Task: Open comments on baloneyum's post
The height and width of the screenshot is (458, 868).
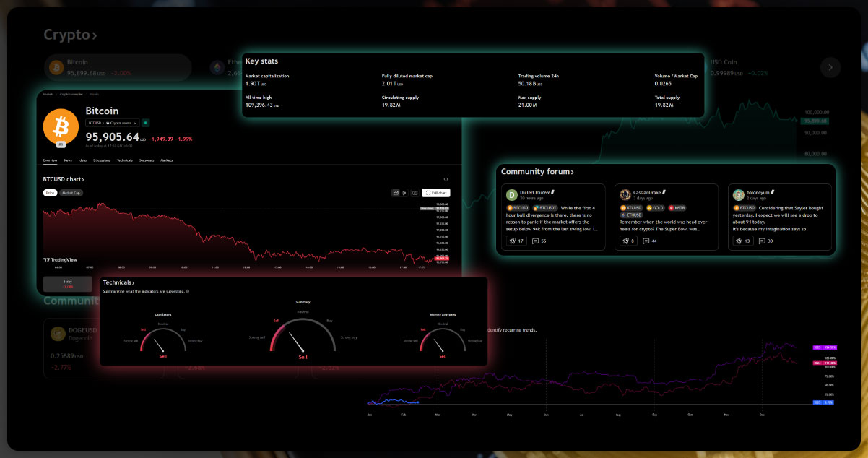Action: click(x=766, y=241)
